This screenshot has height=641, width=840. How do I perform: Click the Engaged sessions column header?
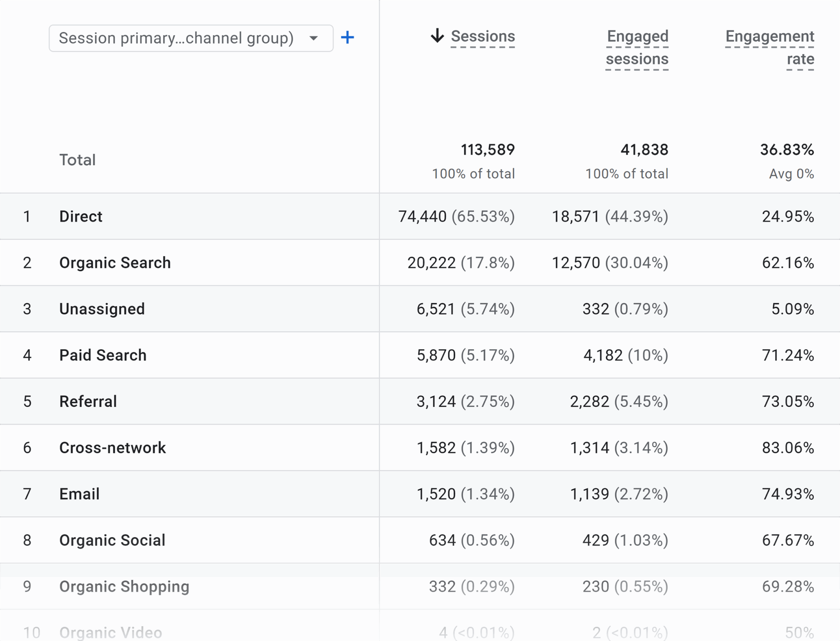click(637, 48)
